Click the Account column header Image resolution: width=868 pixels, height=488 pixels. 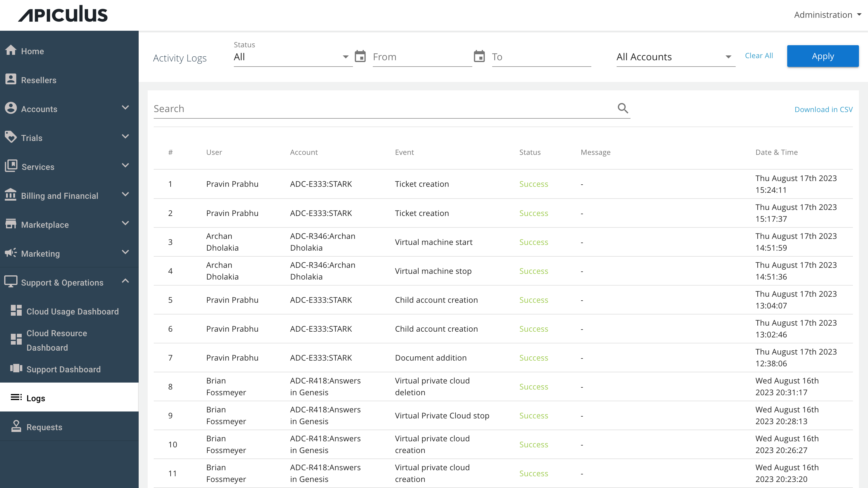(x=304, y=152)
